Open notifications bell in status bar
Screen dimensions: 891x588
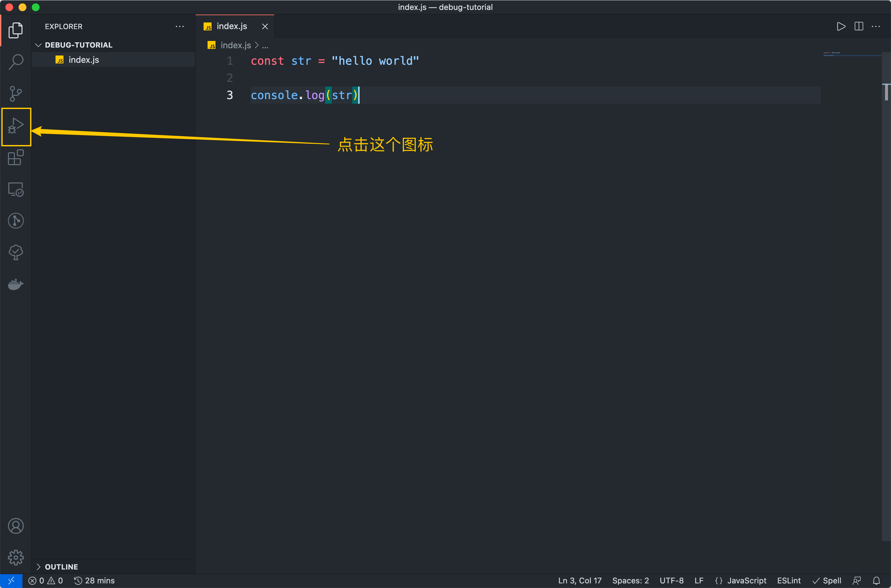(x=876, y=580)
